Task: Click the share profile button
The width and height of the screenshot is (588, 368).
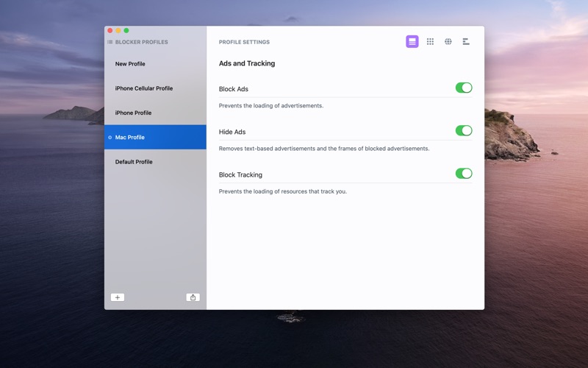Action: tap(193, 297)
